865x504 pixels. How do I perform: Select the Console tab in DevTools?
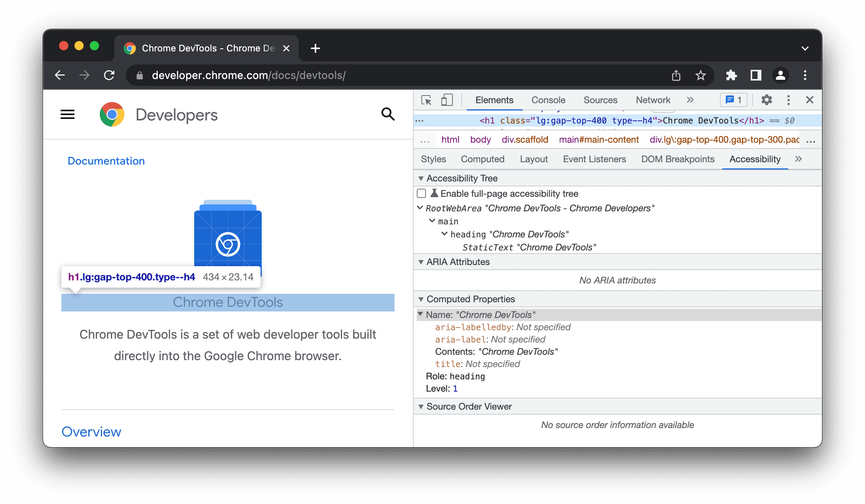[548, 100]
